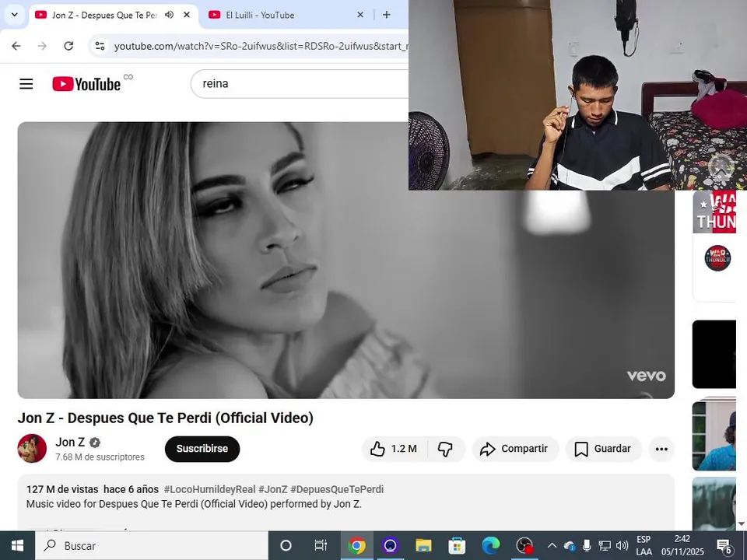The height and width of the screenshot is (560, 747).
Task: Dislike the video with thumbs down
Action: [x=445, y=449]
